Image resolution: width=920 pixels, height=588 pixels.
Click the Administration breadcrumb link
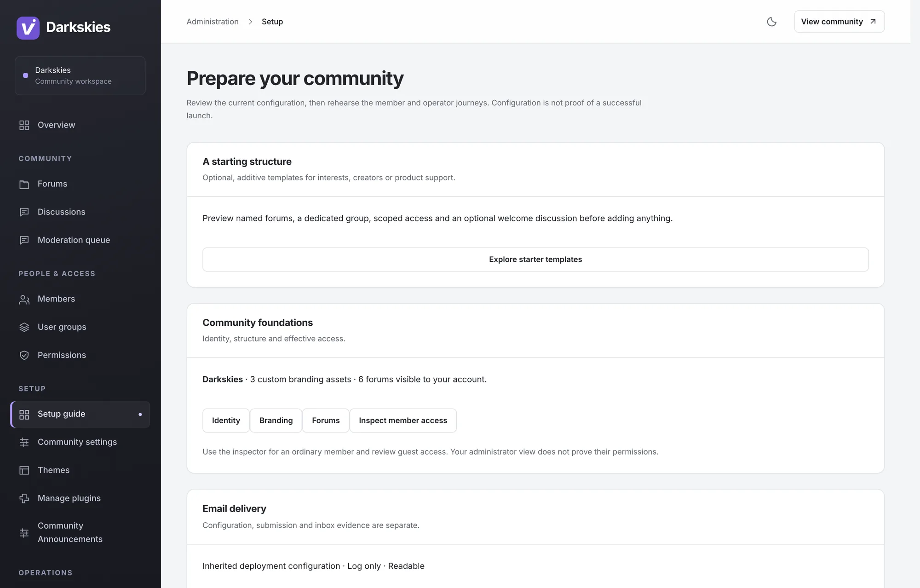(x=213, y=22)
